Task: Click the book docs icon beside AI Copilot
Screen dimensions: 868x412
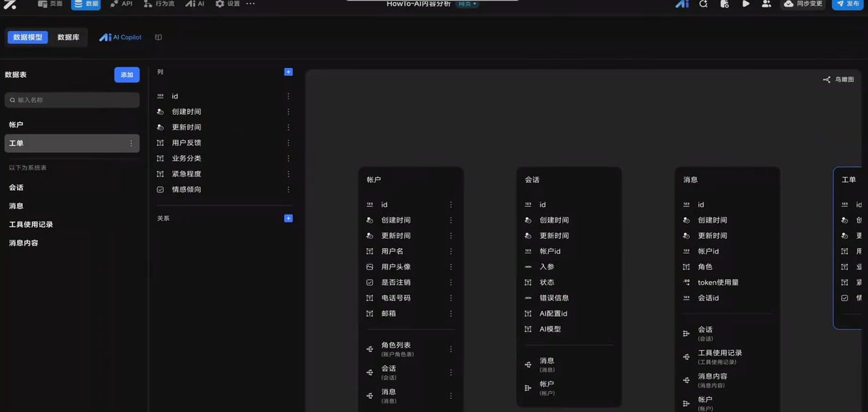Action: point(158,37)
